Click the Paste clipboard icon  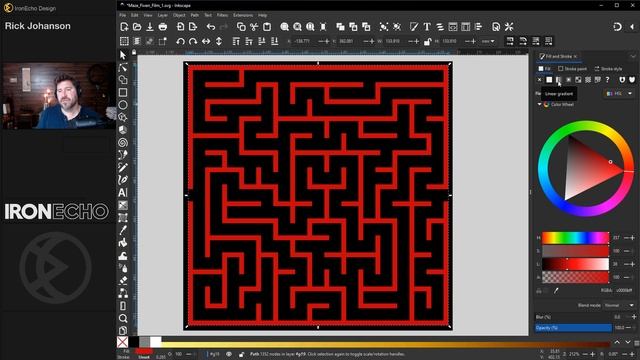pos(267,27)
